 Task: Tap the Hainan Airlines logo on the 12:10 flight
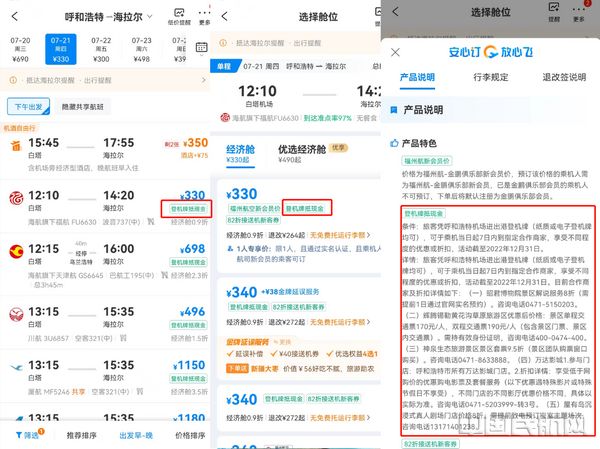point(16,198)
